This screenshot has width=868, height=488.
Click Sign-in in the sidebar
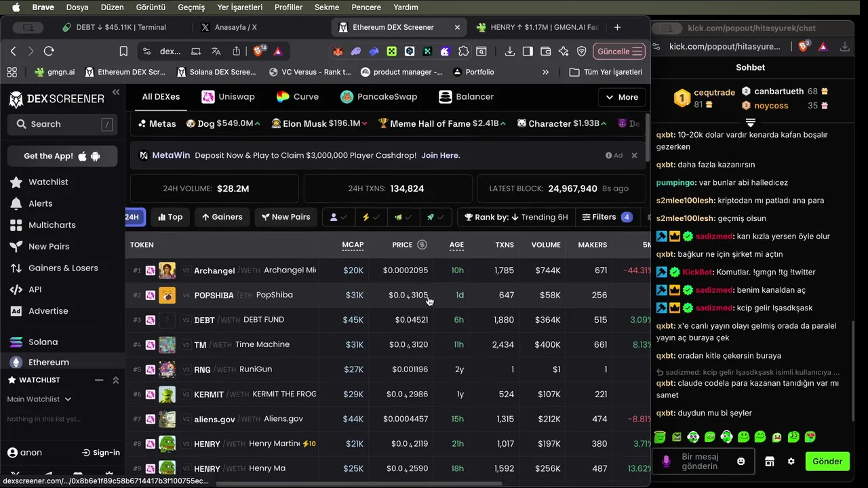tap(101, 453)
